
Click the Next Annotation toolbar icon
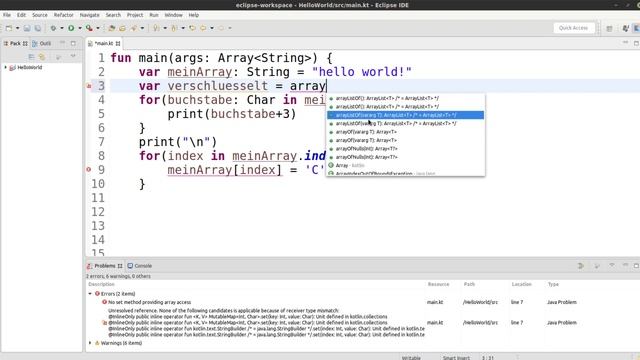(x=156, y=28)
